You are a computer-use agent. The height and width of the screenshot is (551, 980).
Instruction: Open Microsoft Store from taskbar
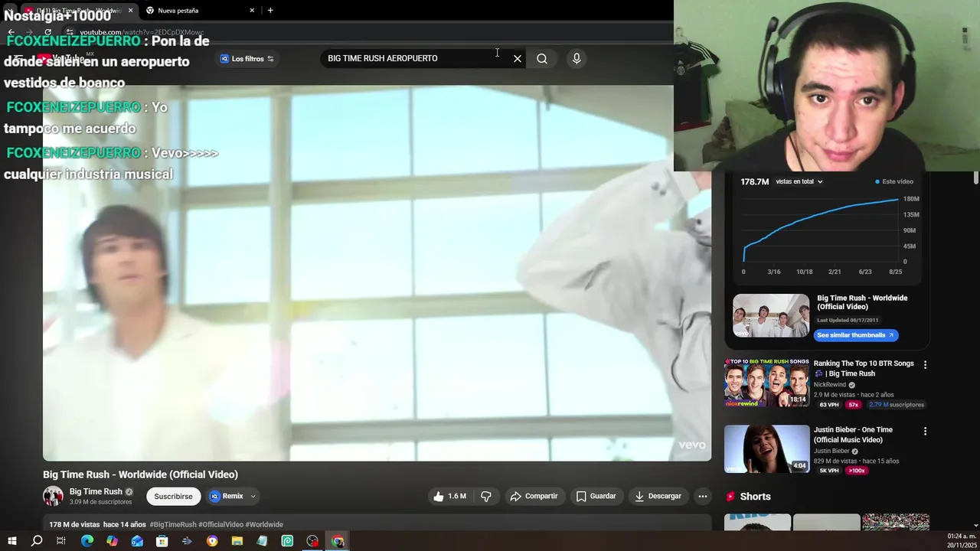[162, 541]
